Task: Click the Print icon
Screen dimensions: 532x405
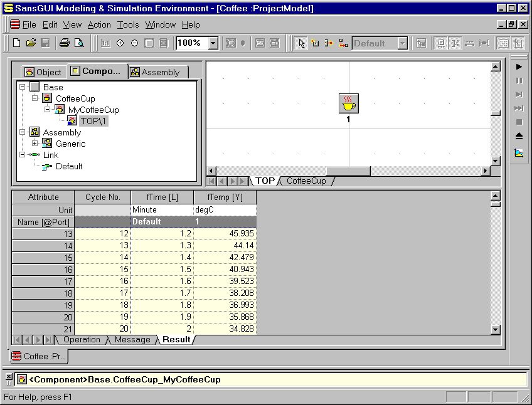Action: 64,43
